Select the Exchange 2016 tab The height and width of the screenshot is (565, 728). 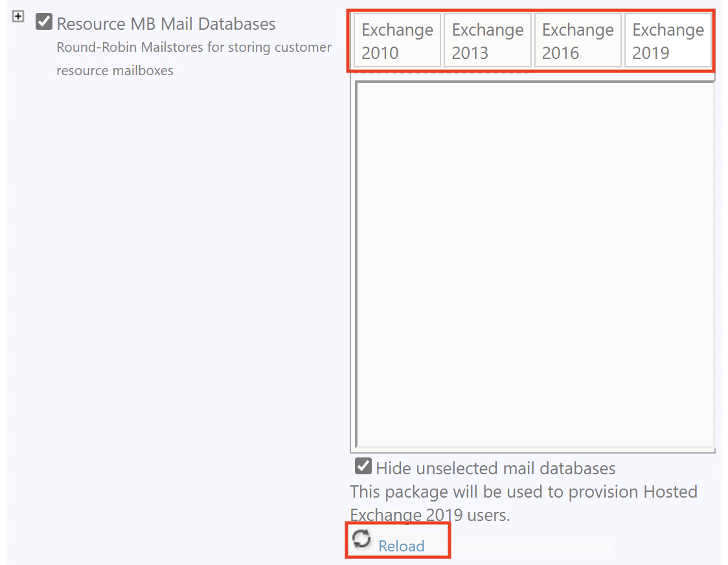click(578, 40)
